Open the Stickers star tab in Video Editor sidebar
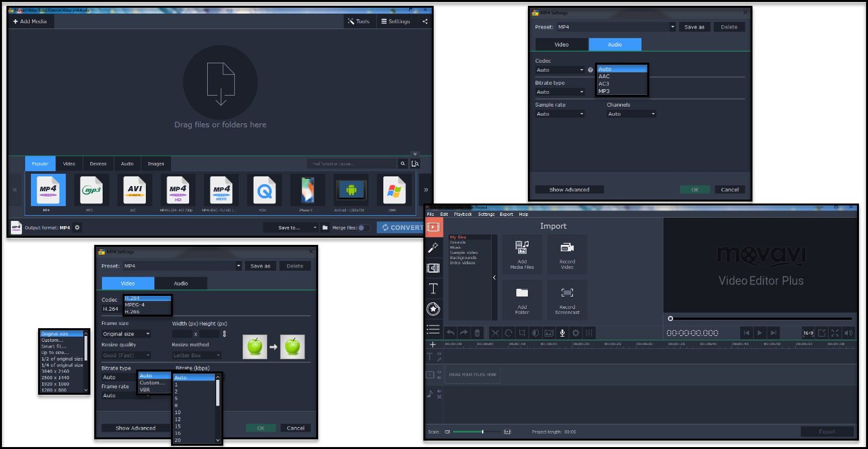Viewport: 868px width, 449px height. pos(433,309)
